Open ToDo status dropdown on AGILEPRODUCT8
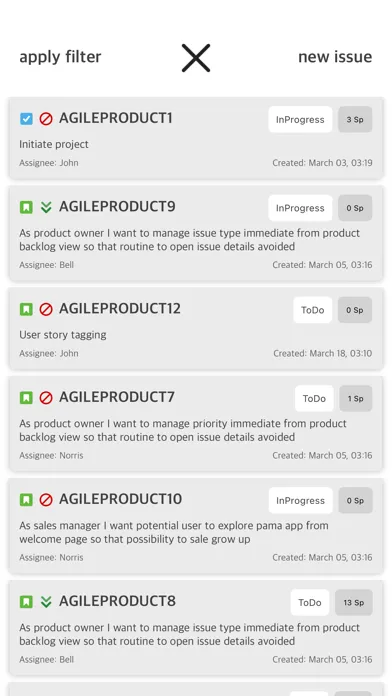 [x=310, y=602]
